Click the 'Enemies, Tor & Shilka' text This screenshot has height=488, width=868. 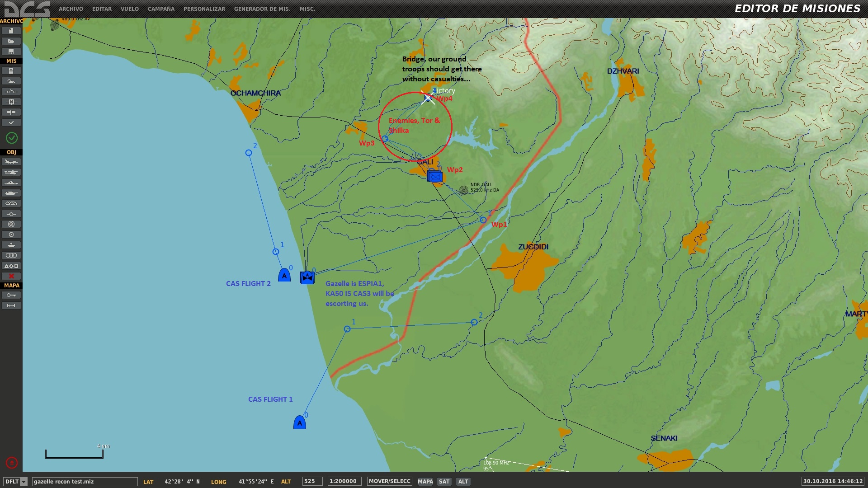click(x=414, y=125)
